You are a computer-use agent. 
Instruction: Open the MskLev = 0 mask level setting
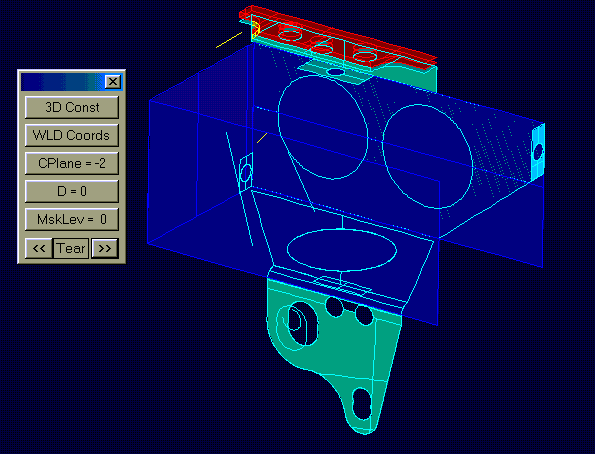pyautogui.click(x=72, y=219)
